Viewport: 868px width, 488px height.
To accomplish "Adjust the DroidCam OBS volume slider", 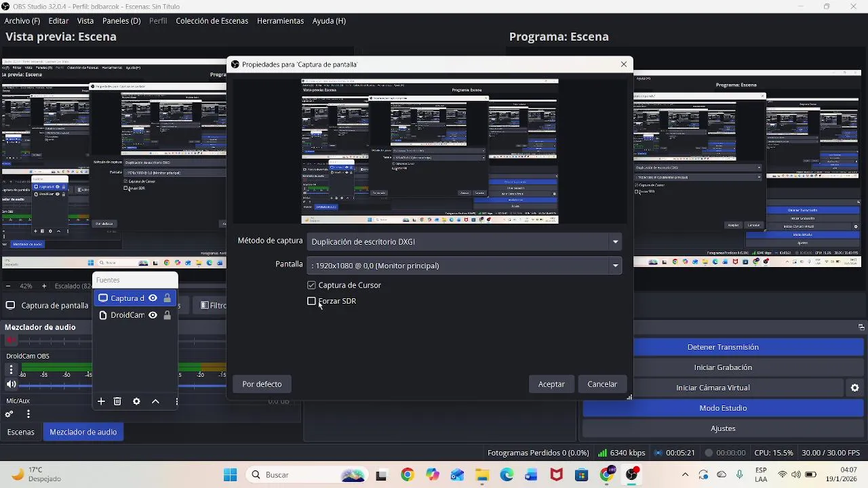I will (122, 385).
